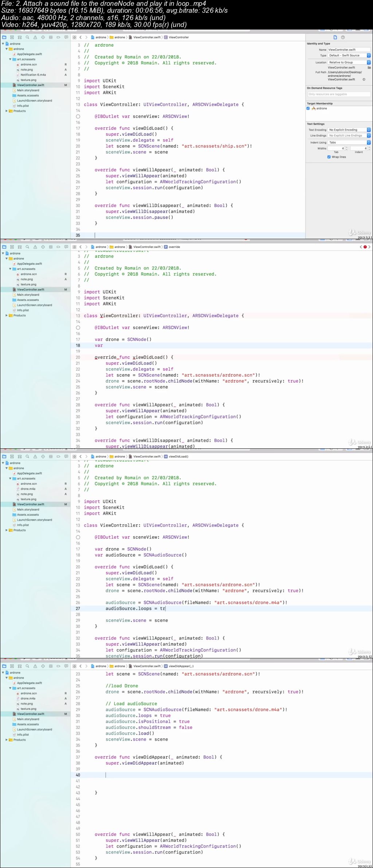Click outlet connection circle beside sceneView, top frame
This screenshot has width=373, height=868.
(78, 117)
